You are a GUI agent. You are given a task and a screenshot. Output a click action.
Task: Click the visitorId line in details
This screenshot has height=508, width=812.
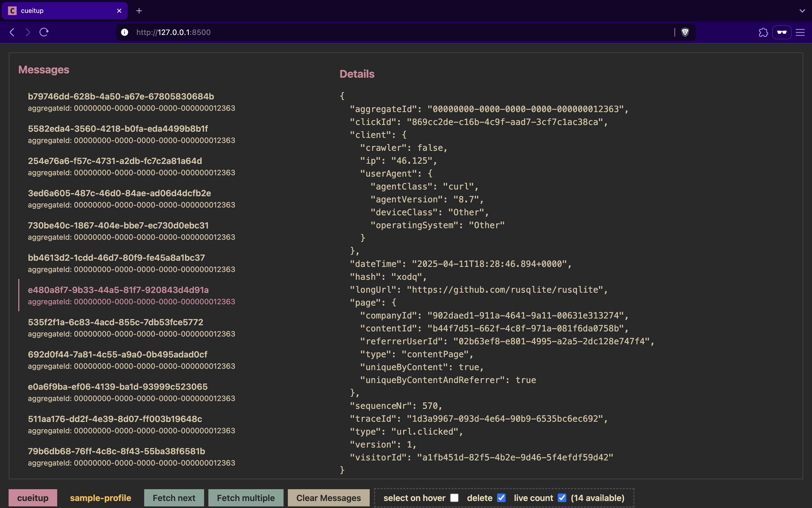pos(481,457)
